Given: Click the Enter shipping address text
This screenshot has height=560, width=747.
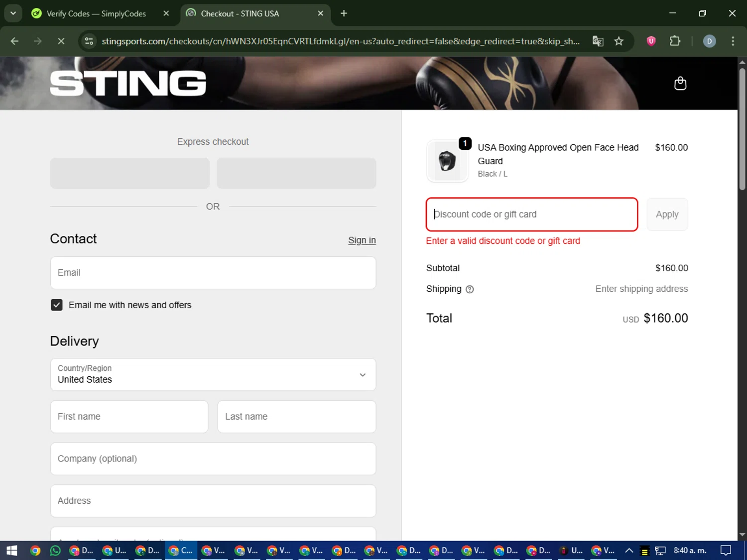Looking at the screenshot, I should point(641,289).
